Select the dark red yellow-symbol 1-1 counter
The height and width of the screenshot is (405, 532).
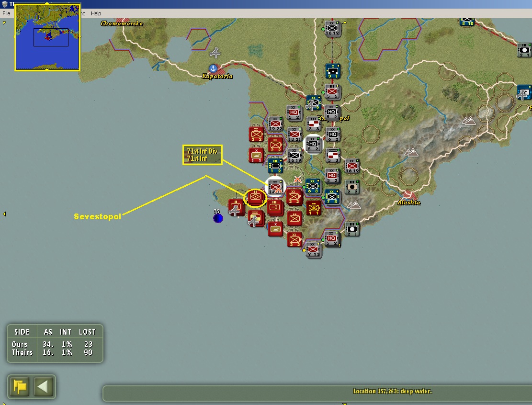[314, 208]
